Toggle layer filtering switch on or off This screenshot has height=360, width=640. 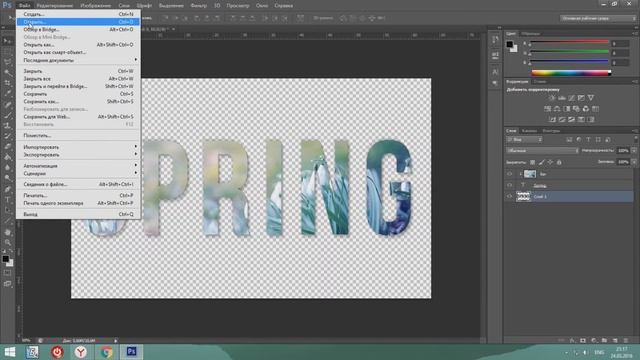coord(635,140)
